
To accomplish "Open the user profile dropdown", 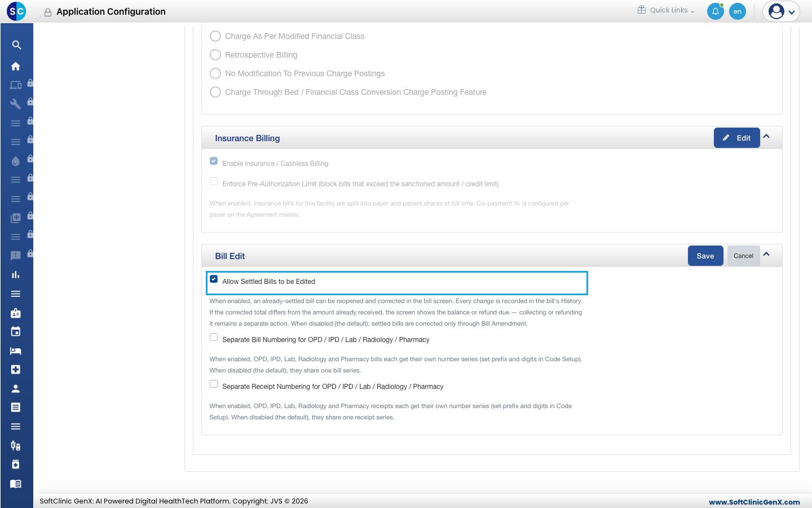I will click(x=782, y=11).
